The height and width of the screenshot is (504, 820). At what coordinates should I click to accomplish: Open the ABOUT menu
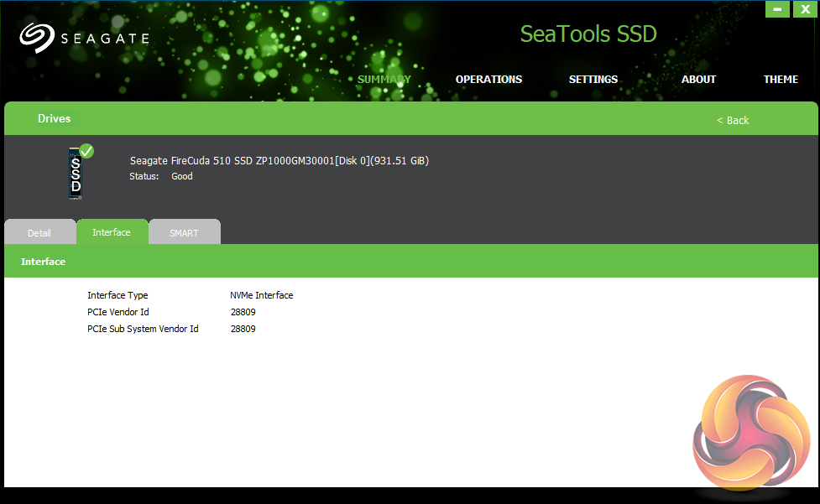point(698,80)
